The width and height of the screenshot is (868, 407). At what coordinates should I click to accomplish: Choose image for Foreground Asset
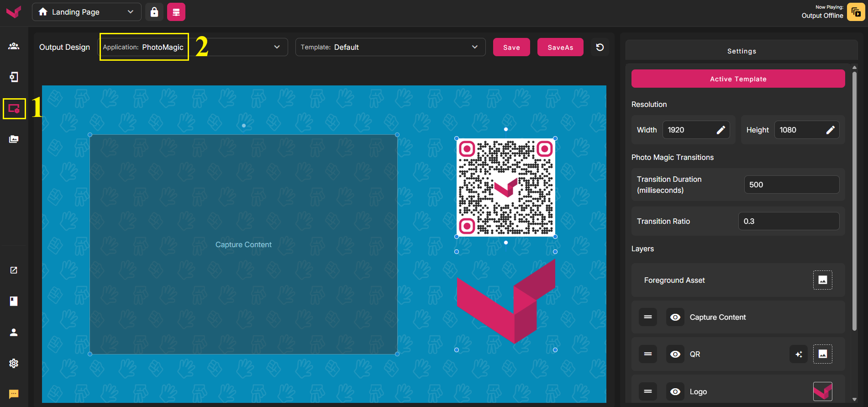(x=823, y=280)
